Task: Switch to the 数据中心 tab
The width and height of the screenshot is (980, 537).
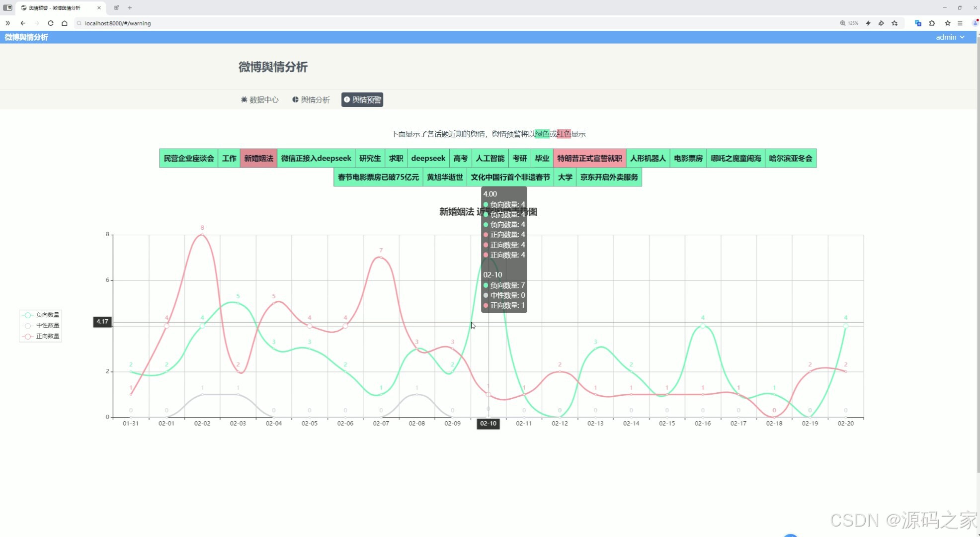Action: click(x=259, y=99)
